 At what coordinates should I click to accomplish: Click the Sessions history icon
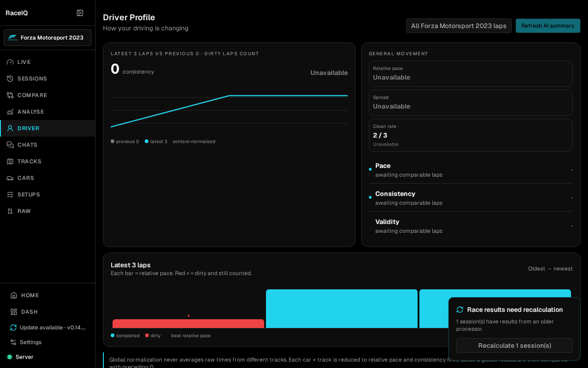coord(10,79)
